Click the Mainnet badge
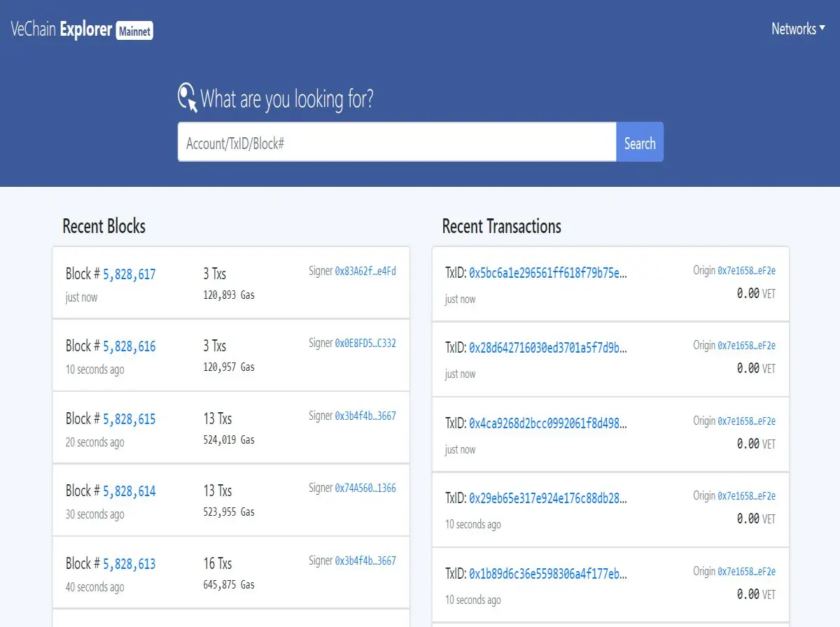840x627 pixels. [134, 31]
